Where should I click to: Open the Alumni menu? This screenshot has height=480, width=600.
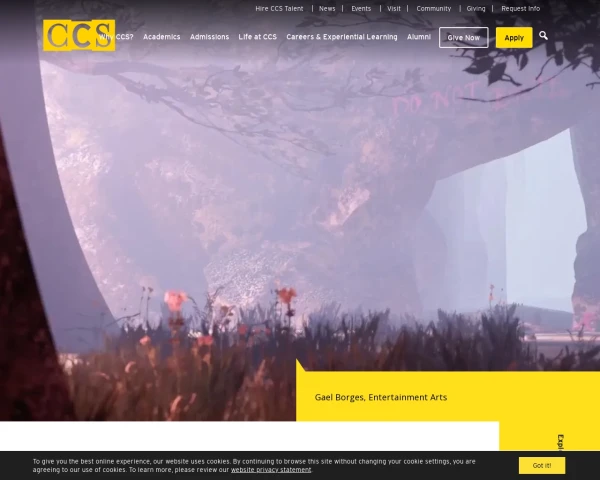[419, 37]
